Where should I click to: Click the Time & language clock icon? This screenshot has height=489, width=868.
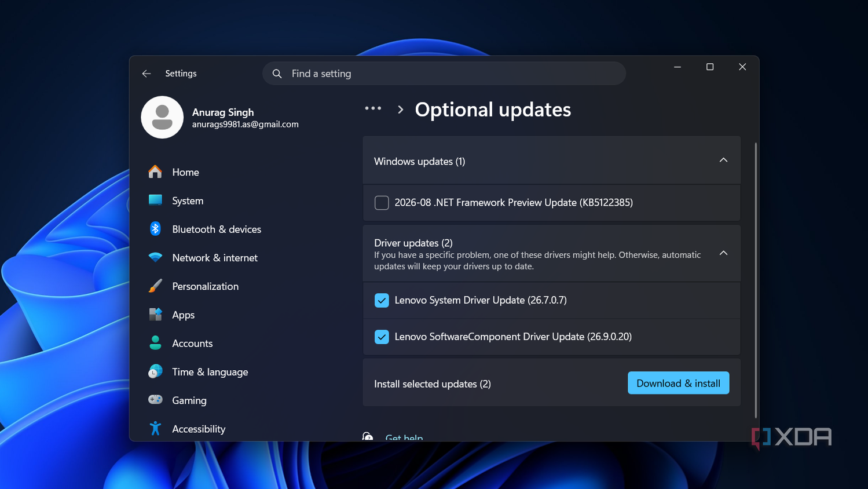[155, 371]
